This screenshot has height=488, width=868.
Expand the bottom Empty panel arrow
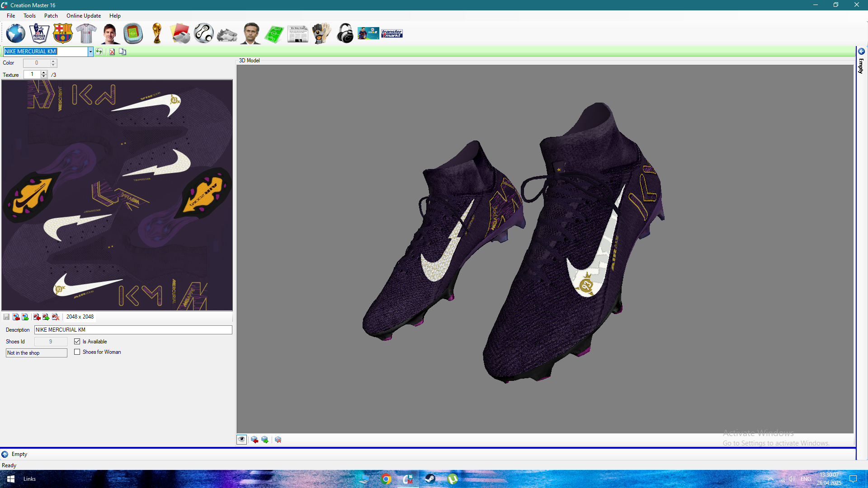(x=5, y=454)
